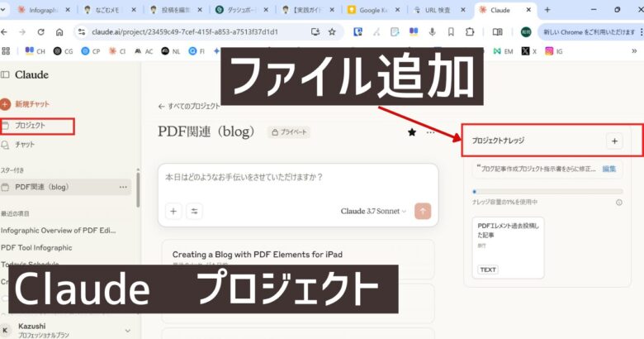The image size is (644, 339).
Task: Click the knowledge capacity usage progress bar
Action: click(x=547, y=192)
